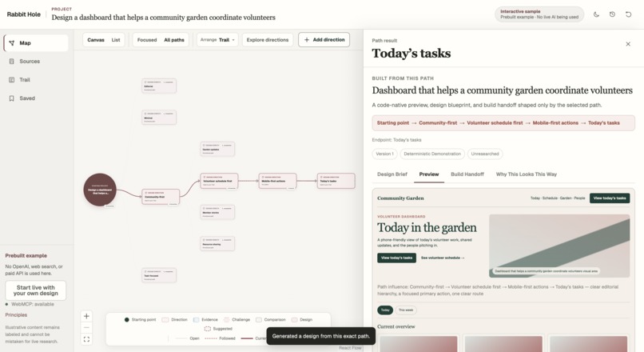Select the Resource sharing suggested node
This screenshot has height=352, width=644.
tap(217, 244)
